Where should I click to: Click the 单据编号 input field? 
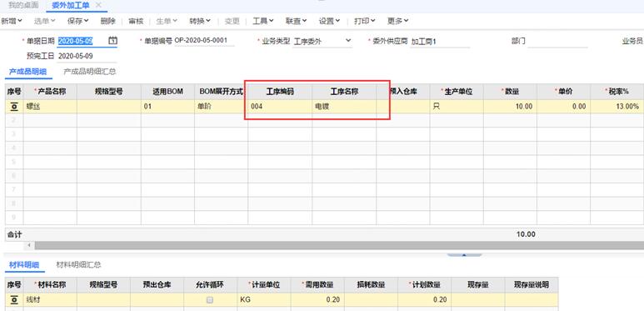point(204,41)
